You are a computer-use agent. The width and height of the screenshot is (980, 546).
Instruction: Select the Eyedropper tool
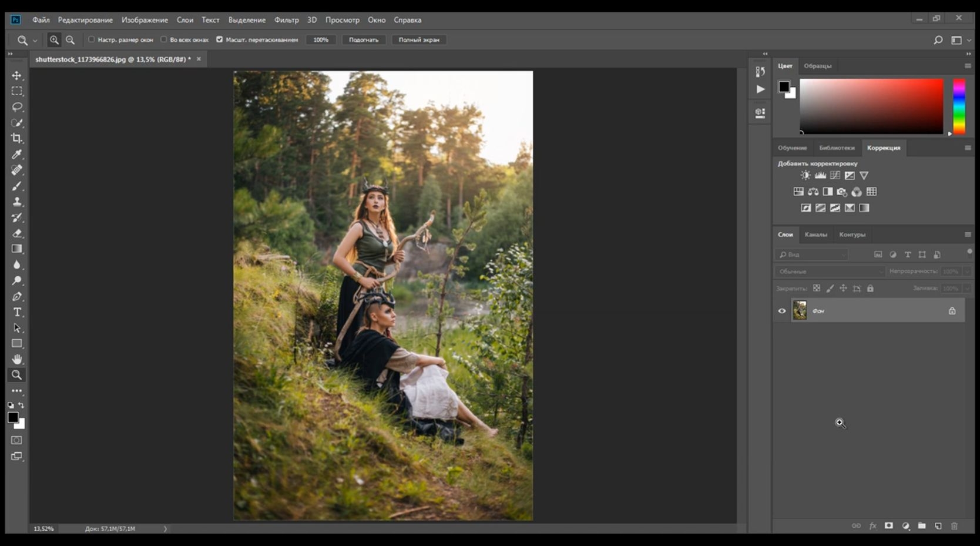click(17, 154)
